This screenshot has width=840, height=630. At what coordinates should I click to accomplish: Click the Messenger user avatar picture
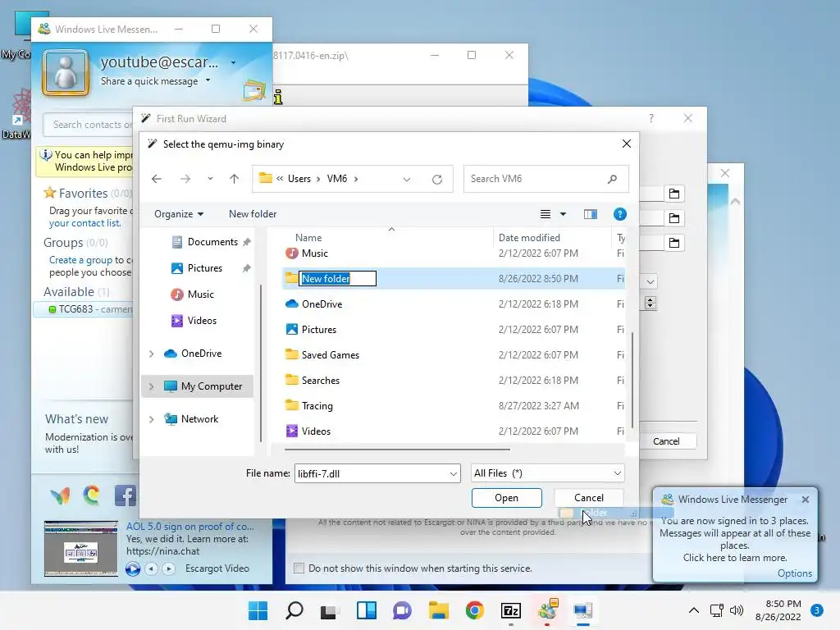tap(66, 72)
